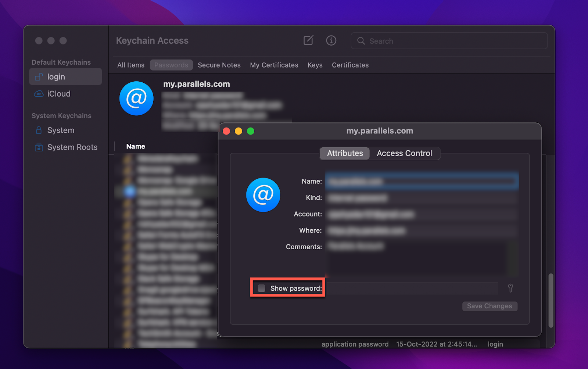Close the my.parallels.com dialog
The width and height of the screenshot is (588, 369).
[227, 131]
